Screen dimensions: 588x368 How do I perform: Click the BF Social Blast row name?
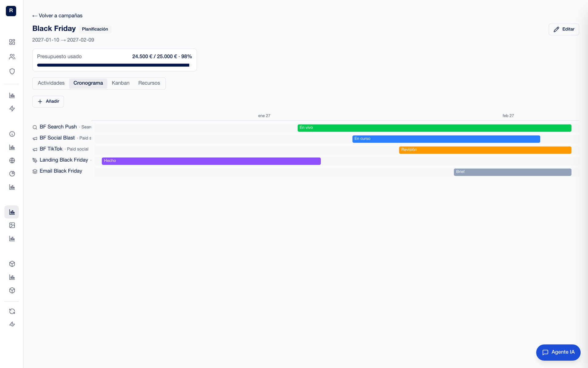pyautogui.click(x=57, y=138)
